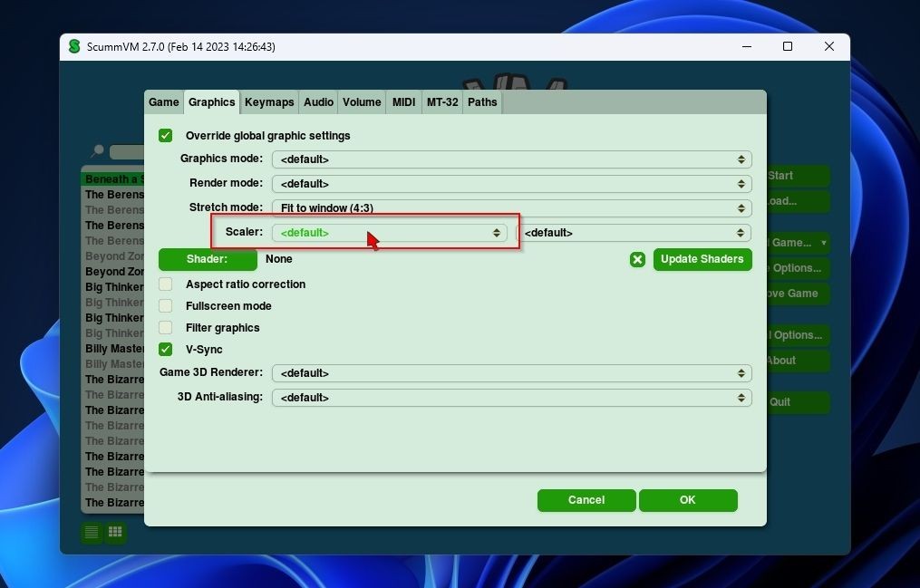The width and height of the screenshot is (920, 588).
Task: Open the Game 3D Renderer dropdown
Action: pyautogui.click(x=511, y=373)
